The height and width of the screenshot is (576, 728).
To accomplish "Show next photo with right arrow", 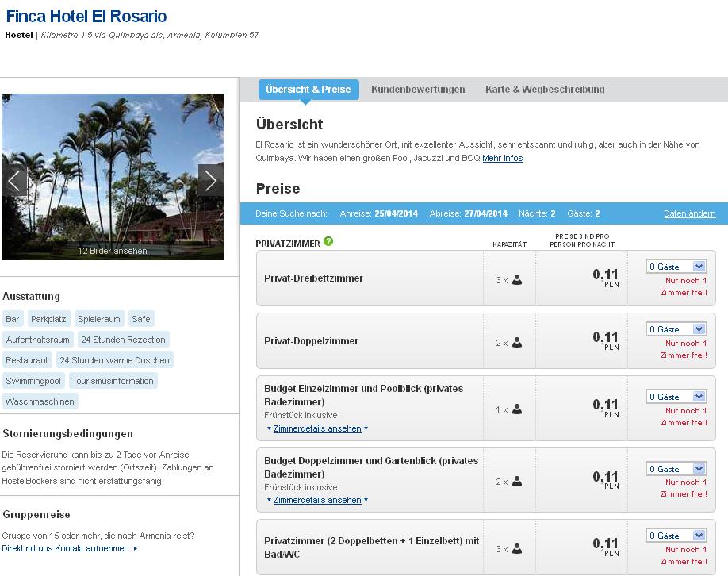I will [x=211, y=180].
